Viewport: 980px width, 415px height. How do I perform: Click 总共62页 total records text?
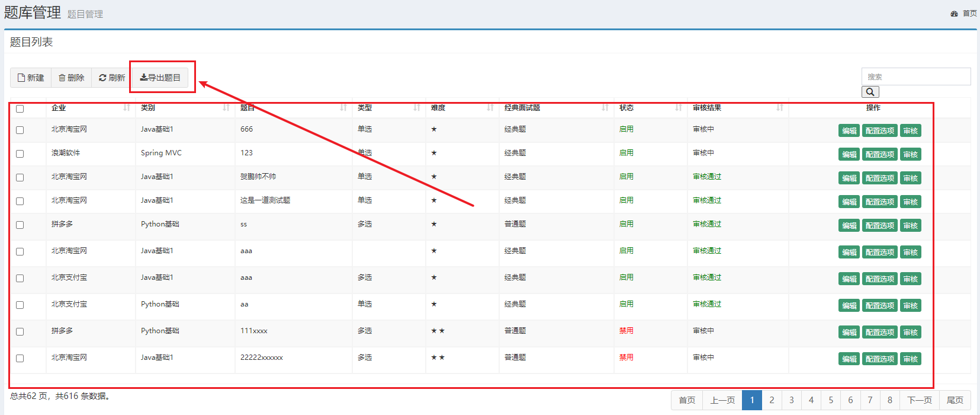click(60, 396)
